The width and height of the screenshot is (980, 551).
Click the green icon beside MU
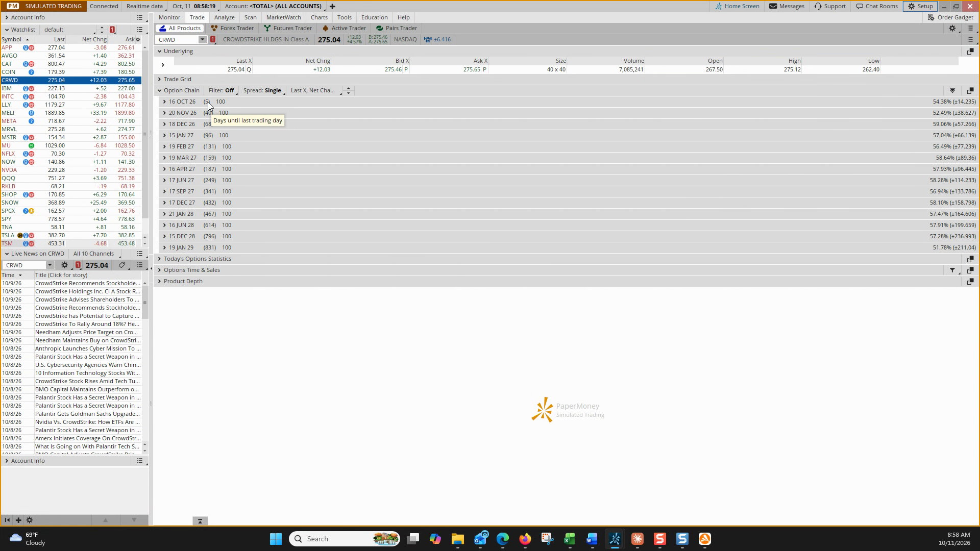coord(31,146)
